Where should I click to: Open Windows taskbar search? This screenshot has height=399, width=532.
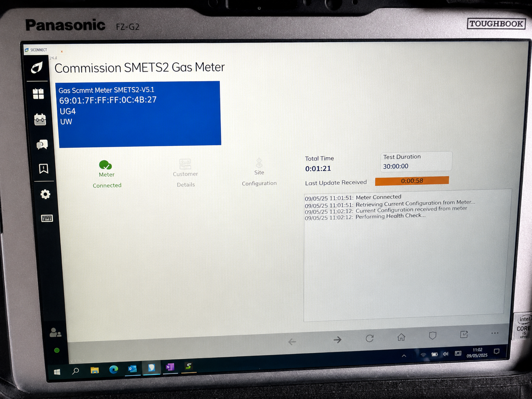coord(76,371)
